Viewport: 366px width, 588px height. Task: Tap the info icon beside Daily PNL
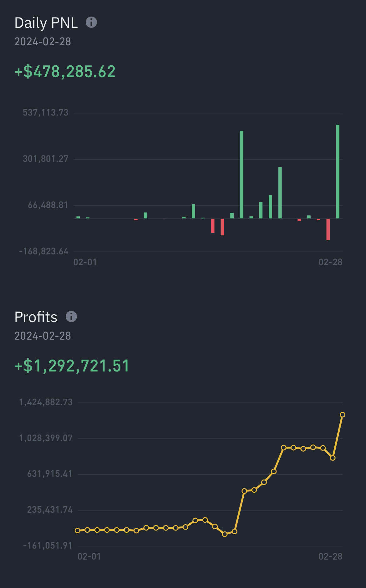[91, 22]
